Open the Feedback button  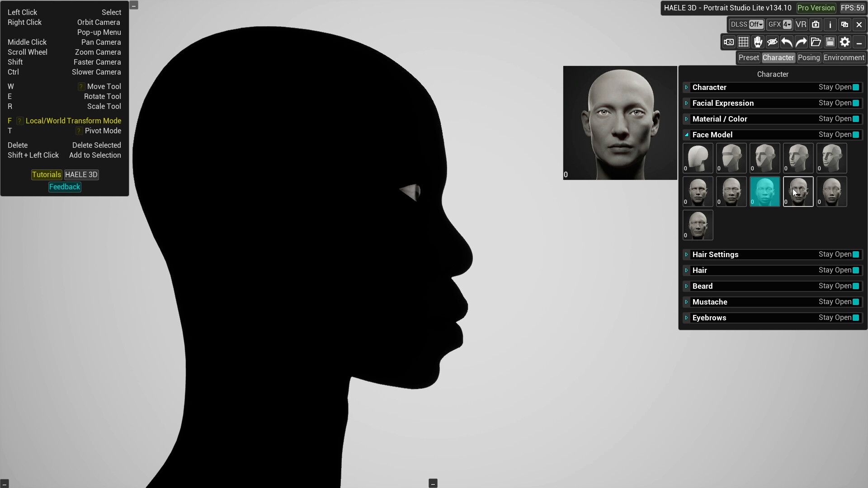coord(65,187)
